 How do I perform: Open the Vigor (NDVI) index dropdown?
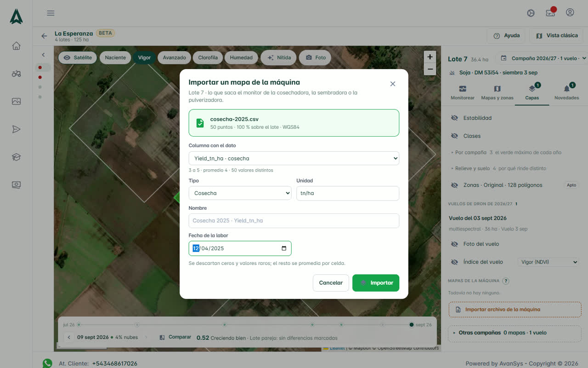tap(548, 262)
